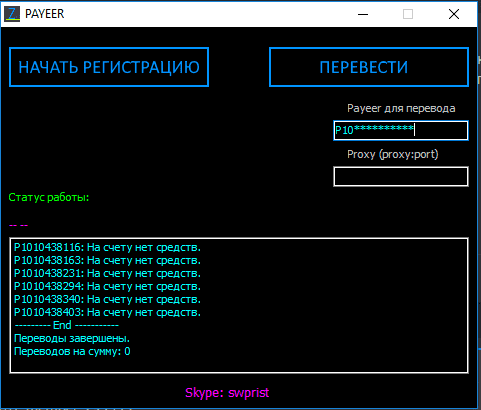Minimize the PAYEER window

363,14
